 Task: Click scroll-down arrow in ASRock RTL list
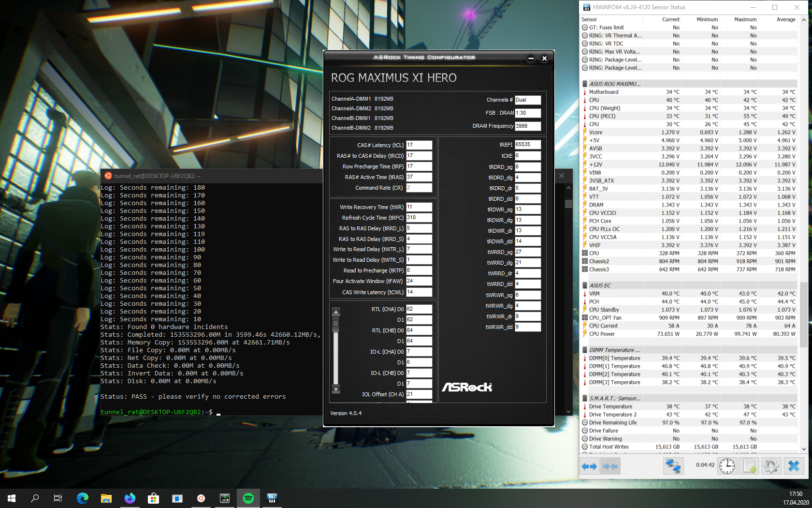(336, 389)
